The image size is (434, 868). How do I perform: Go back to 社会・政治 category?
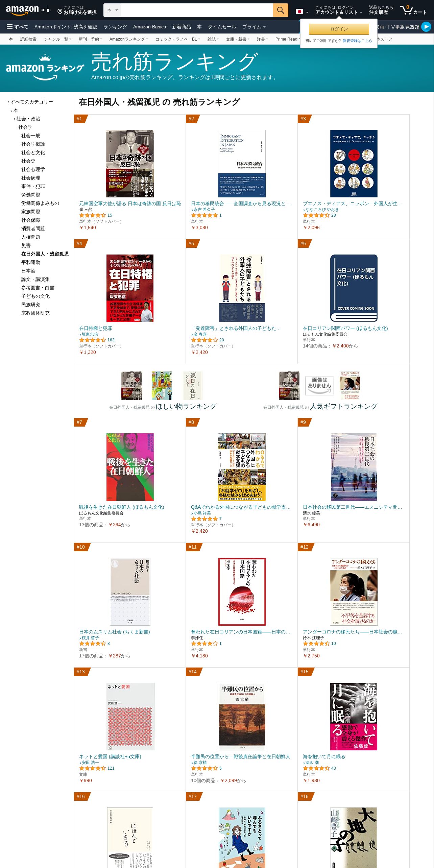[28, 119]
